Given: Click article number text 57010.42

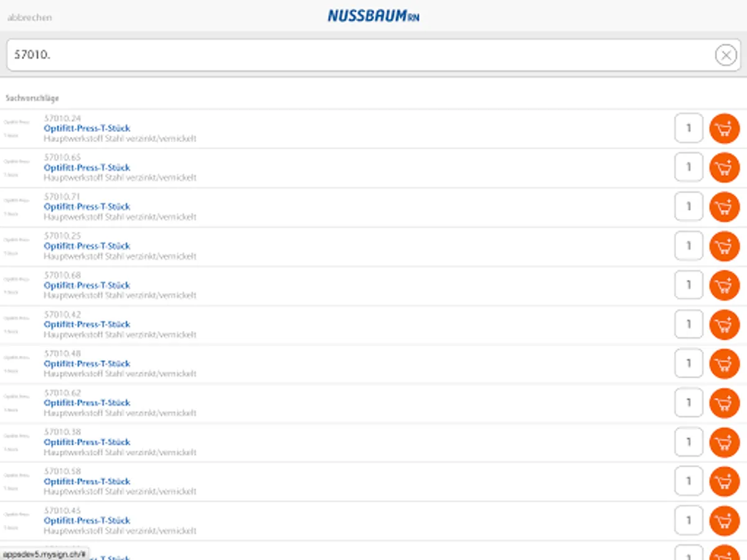Looking at the screenshot, I should (x=62, y=314).
